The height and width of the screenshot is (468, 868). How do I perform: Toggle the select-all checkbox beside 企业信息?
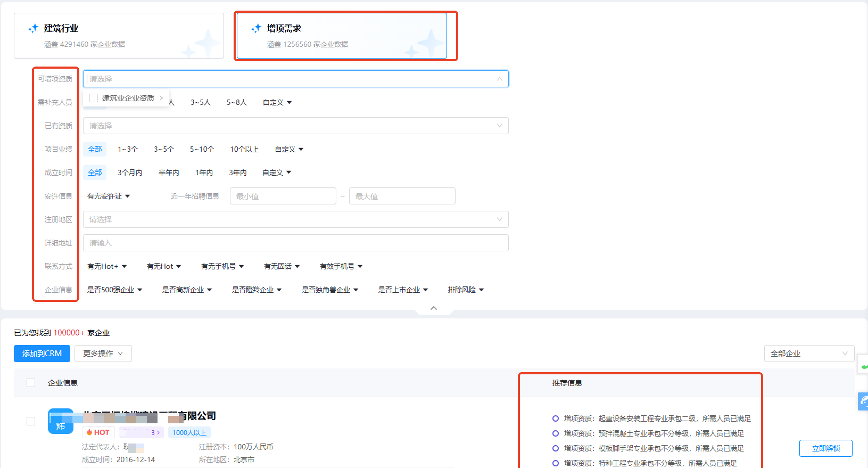pyautogui.click(x=31, y=383)
